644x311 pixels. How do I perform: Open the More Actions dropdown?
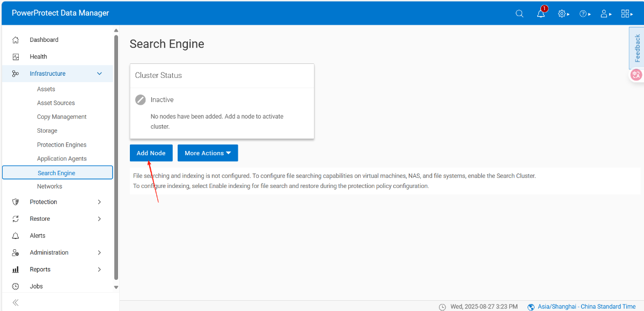coord(208,153)
